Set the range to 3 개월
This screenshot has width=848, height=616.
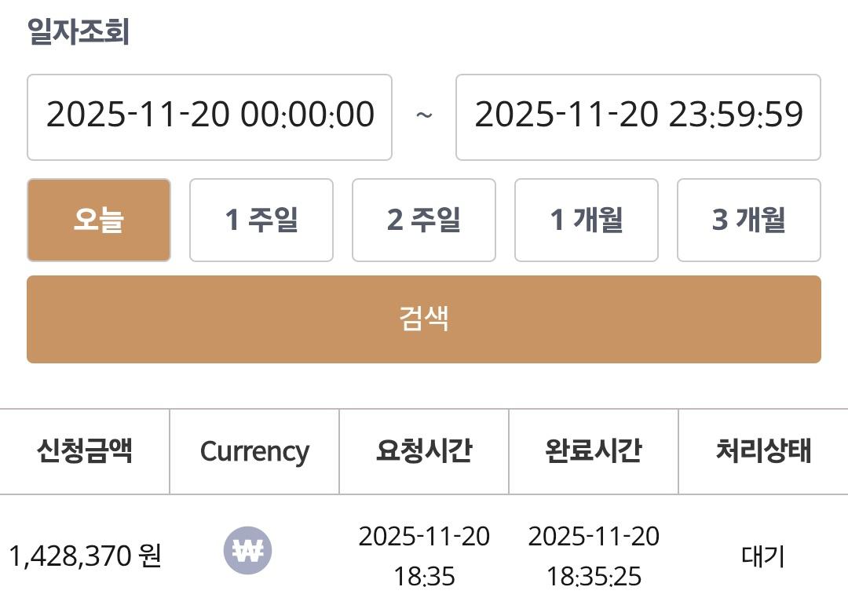[x=748, y=220]
